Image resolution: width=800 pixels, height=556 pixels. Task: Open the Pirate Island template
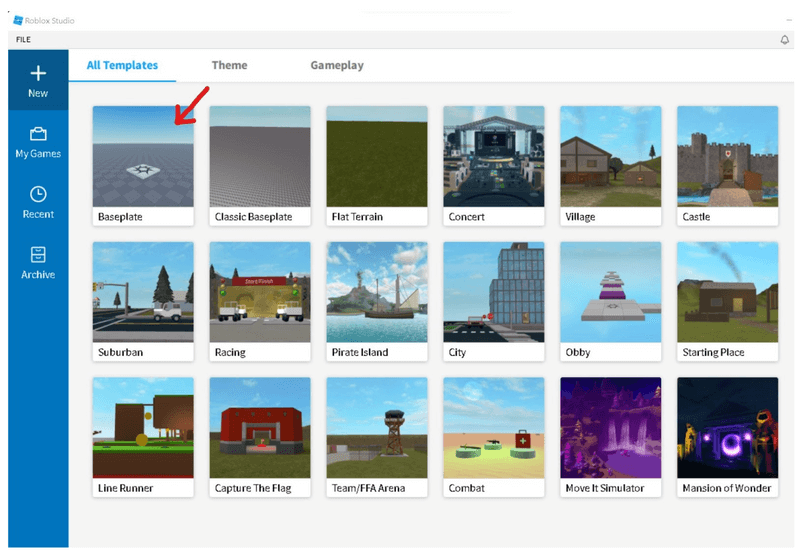pyautogui.click(x=377, y=292)
